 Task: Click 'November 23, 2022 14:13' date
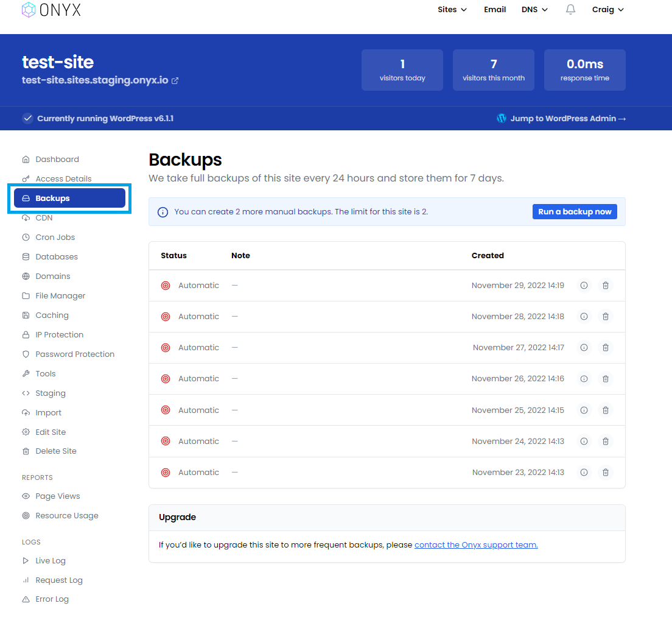pyautogui.click(x=518, y=473)
